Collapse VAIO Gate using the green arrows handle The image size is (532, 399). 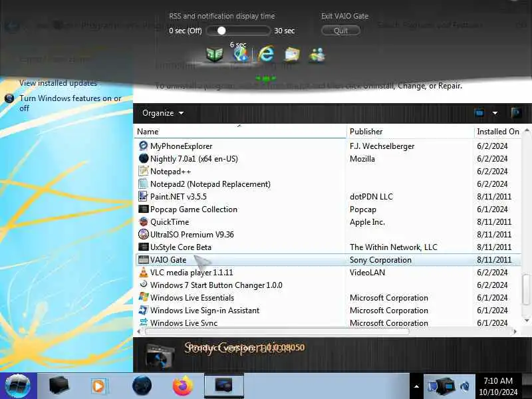tap(266, 78)
